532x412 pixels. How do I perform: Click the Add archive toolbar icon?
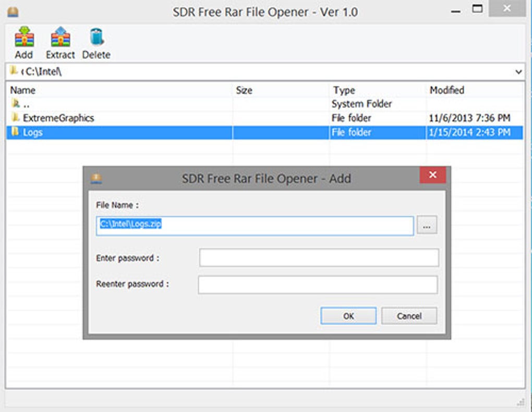tap(24, 37)
